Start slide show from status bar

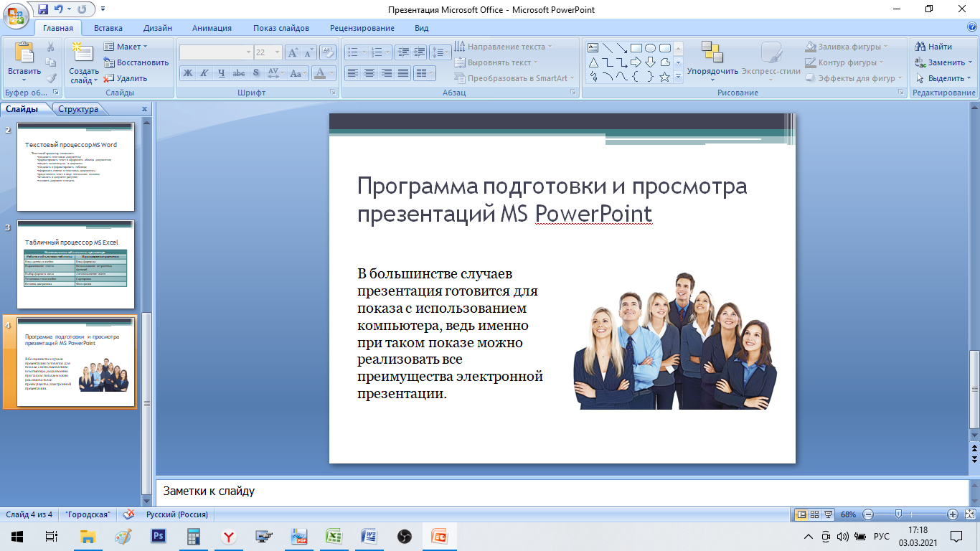coord(828,514)
